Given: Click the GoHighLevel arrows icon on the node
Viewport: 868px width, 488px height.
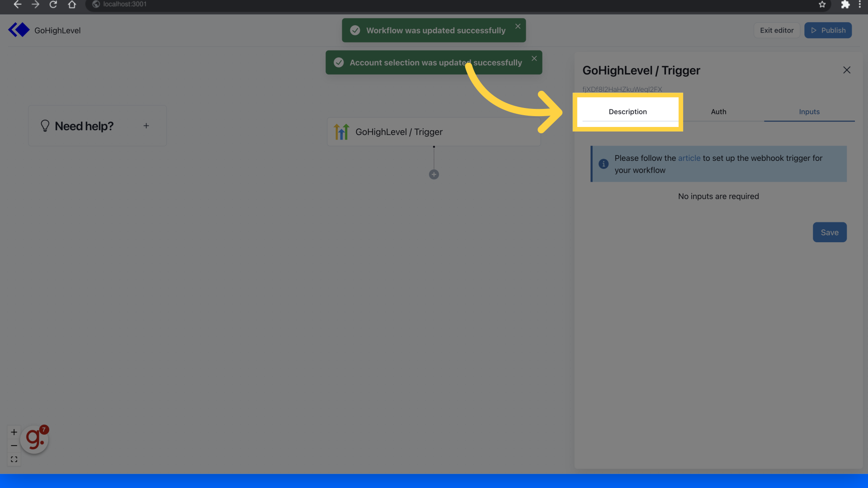Looking at the screenshot, I should click(x=341, y=132).
